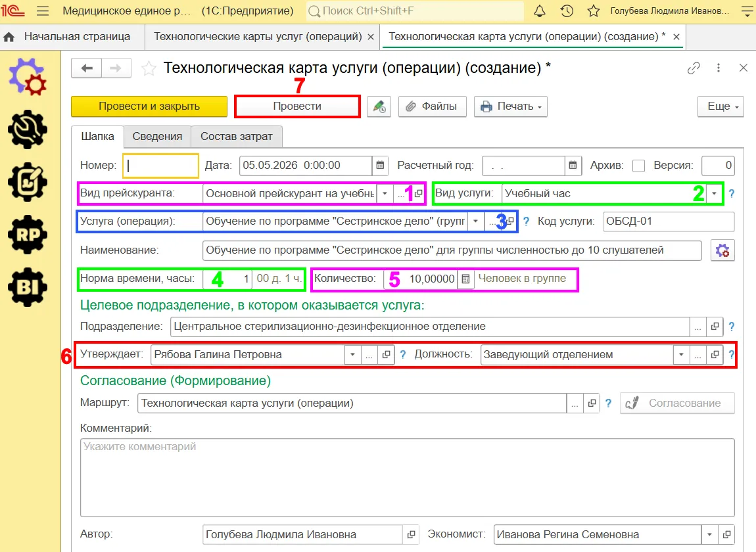756x552 pixels.
Task: Open the notifications bell
Action: coord(540,11)
